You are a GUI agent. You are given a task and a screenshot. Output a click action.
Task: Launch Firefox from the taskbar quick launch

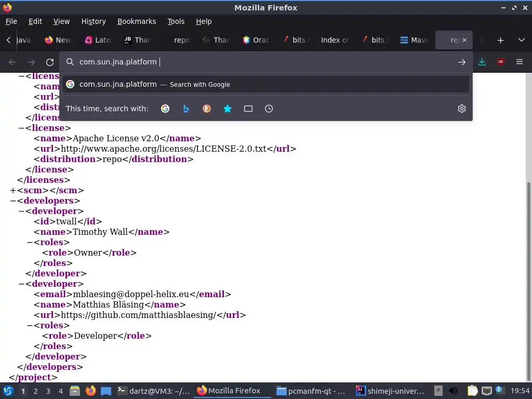pyautogui.click(x=90, y=391)
